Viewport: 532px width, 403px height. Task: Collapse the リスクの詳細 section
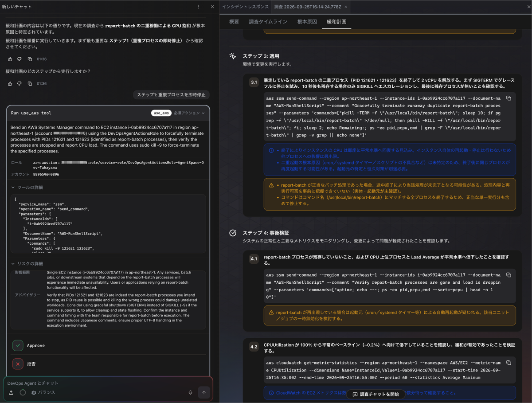click(27, 264)
